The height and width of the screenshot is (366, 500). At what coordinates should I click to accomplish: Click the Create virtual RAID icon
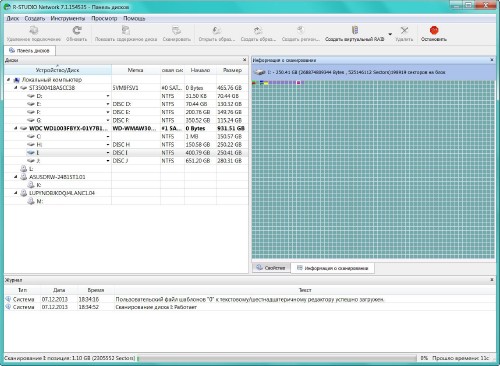pyautogui.click(x=355, y=31)
